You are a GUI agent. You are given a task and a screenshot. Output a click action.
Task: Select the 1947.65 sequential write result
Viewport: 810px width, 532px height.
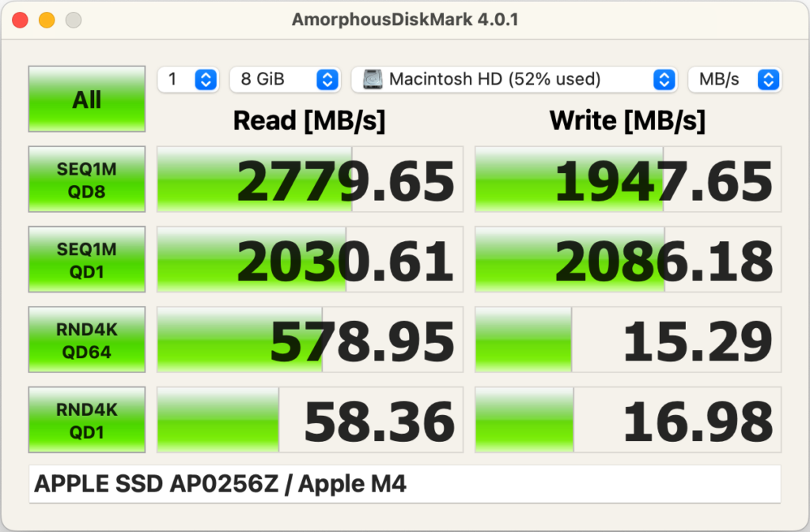(628, 179)
